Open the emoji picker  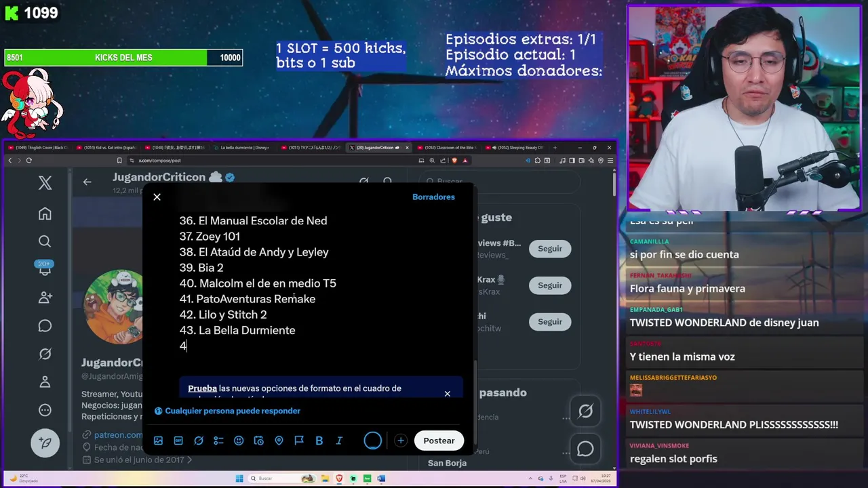[x=239, y=441]
